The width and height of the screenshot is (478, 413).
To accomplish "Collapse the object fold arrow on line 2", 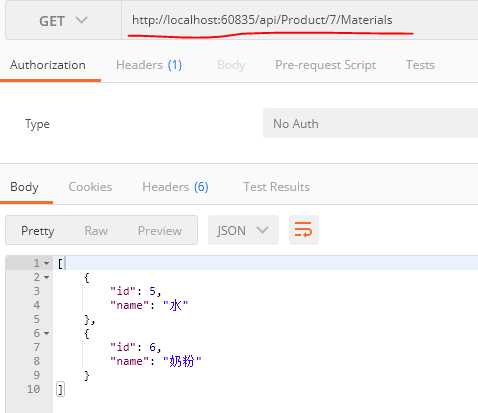I will coord(47,277).
